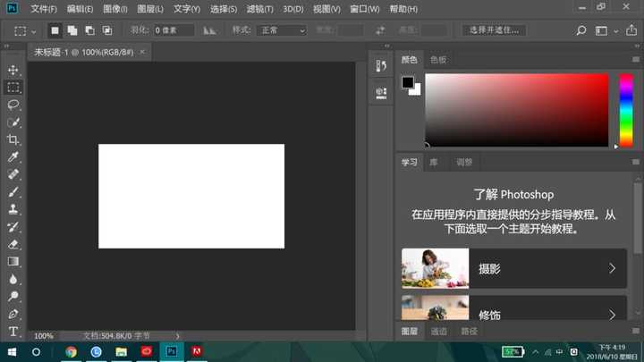
Task: Click the Photoshop logo icon
Action: 13,8
